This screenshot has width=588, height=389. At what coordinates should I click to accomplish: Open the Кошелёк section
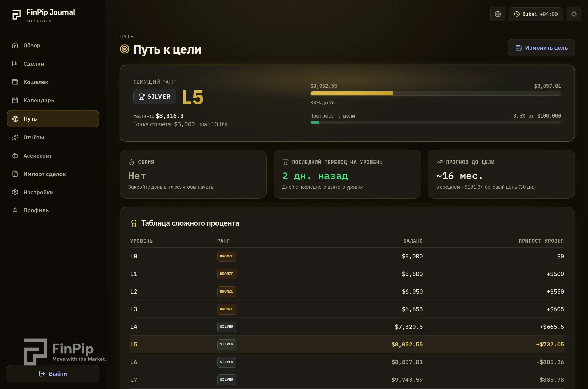click(x=53, y=82)
